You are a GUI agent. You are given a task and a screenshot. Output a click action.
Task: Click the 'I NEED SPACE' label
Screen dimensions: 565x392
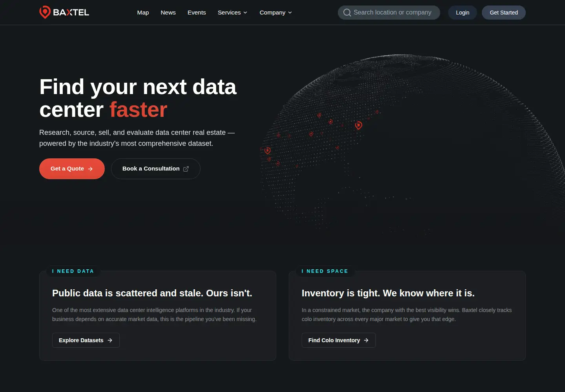coord(325,271)
